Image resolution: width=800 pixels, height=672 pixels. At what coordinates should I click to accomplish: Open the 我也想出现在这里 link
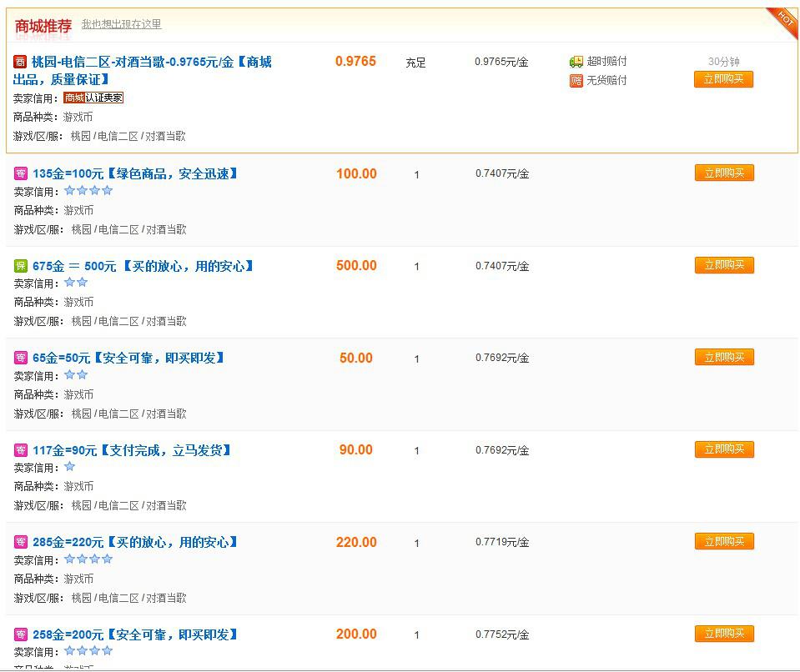pyautogui.click(x=122, y=24)
